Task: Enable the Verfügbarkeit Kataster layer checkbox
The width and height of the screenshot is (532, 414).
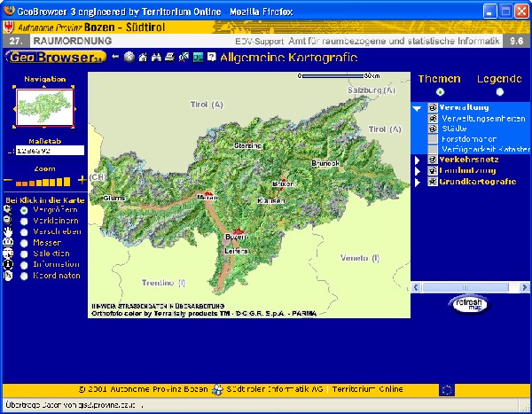Action: pos(433,149)
